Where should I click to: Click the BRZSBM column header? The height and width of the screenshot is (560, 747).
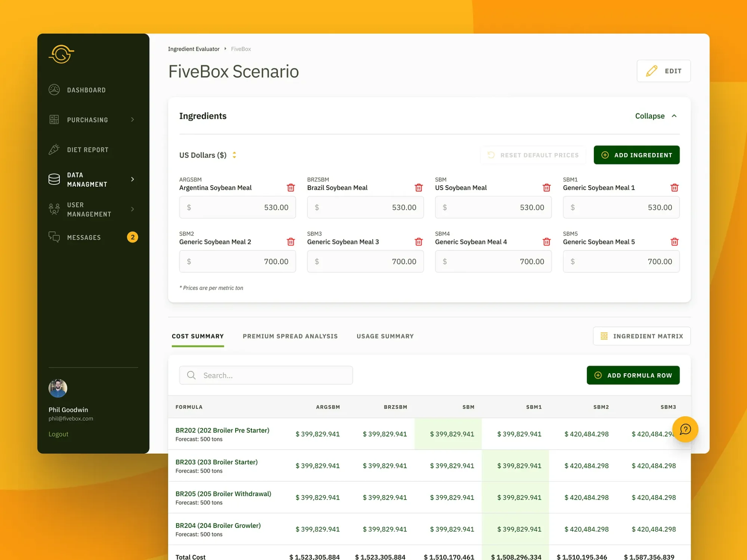pyautogui.click(x=396, y=407)
